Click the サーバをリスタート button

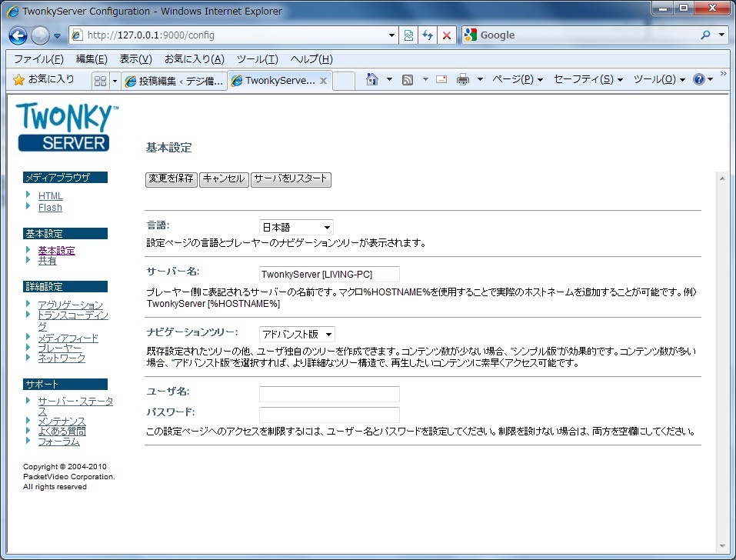291,178
